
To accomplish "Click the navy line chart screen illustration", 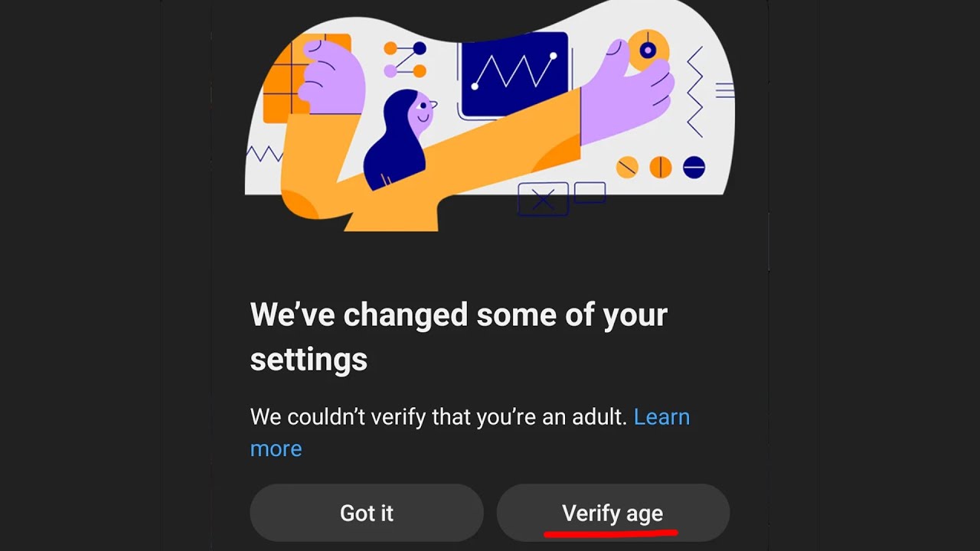I will 514,75.
